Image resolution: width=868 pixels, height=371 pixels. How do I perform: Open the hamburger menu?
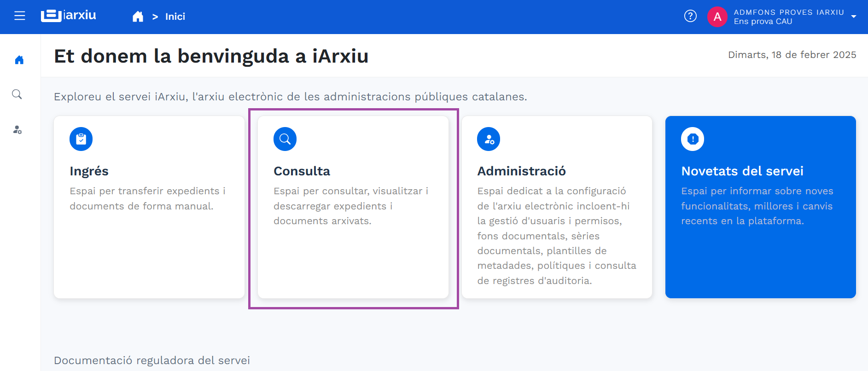click(x=20, y=16)
